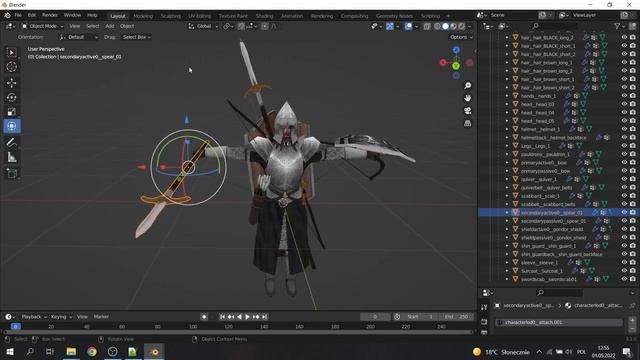The width and height of the screenshot is (640, 360).
Task: Open Orientation Default dropdown
Action: (79, 37)
